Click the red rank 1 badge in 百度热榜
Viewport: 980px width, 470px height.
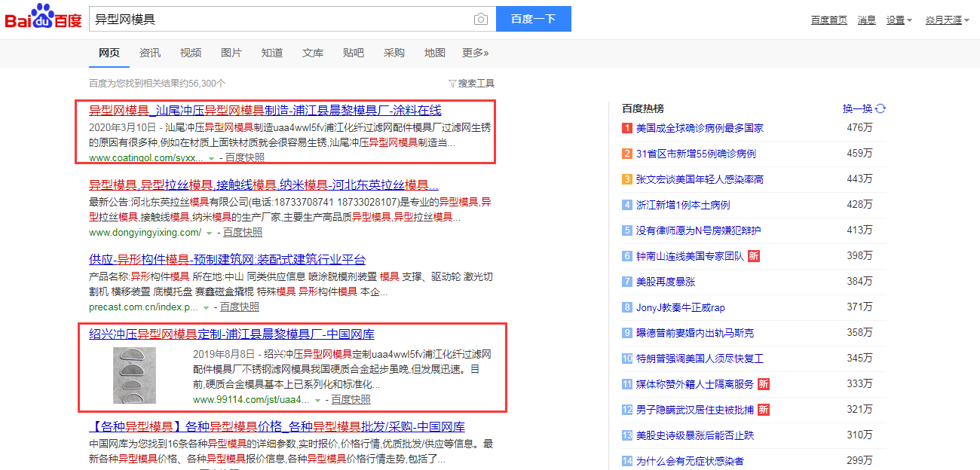point(626,128)
